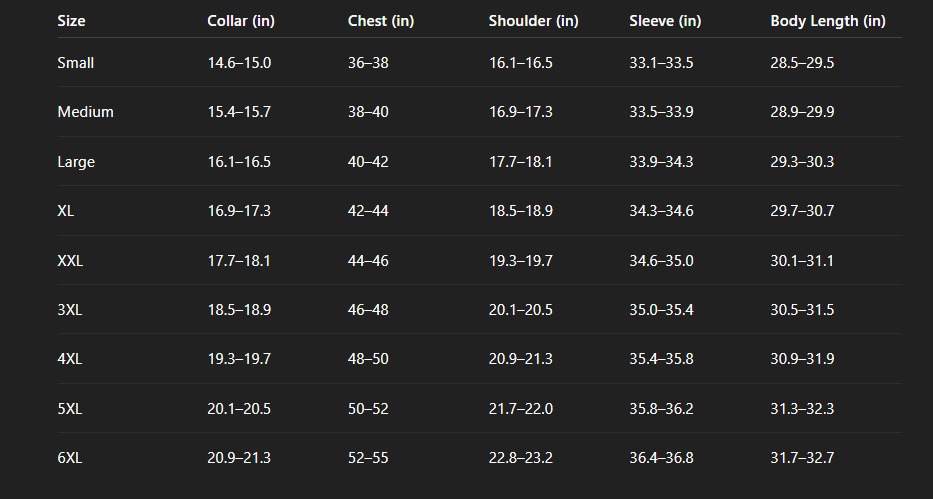This screenshot has width=933, height=499.
Task: Click the Sleeve (in) column header
Action: tap(665, 21)
